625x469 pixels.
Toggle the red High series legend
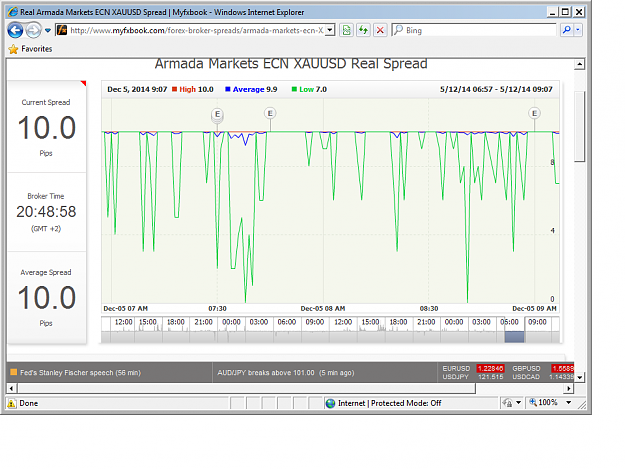193,89
